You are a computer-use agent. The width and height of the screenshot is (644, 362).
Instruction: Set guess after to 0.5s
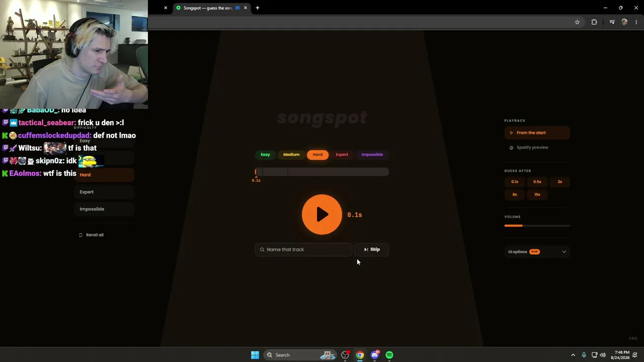pos(537,182)
